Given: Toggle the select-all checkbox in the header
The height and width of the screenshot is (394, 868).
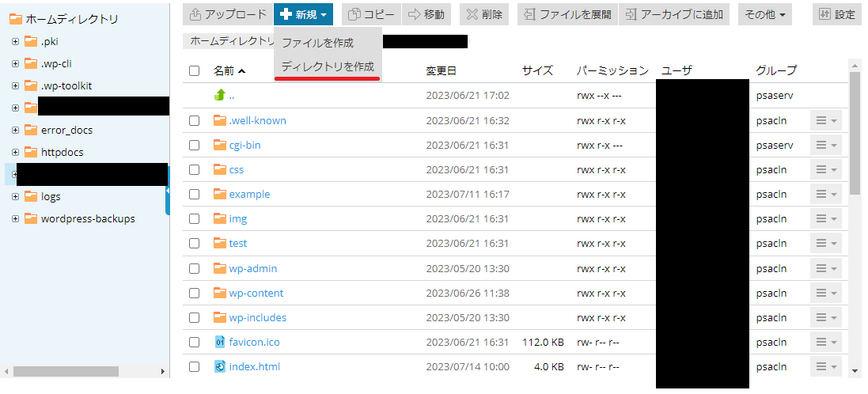Looking at the screenshot, I should click(x=194, y=71).
